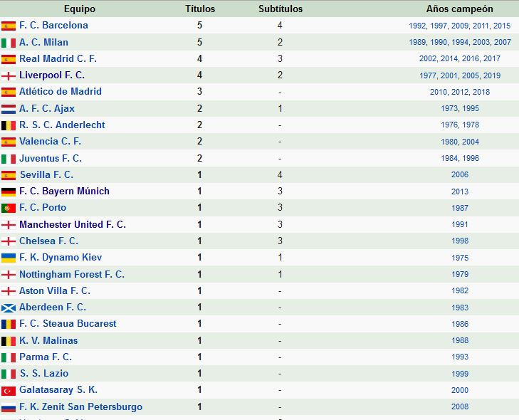Open R. S. C. Anderlecht team page

(x=62, y=125)
